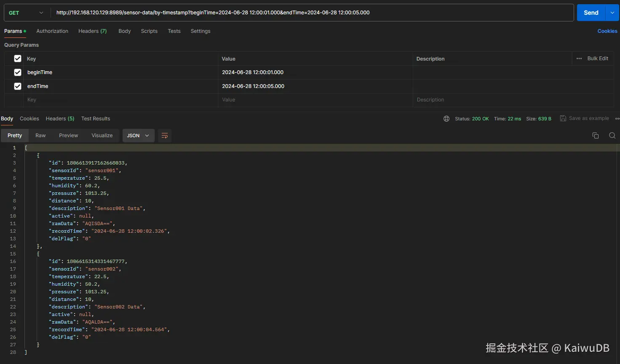
Task: Open the JSON format dropdown
Action: pyautogui.click(x=138, y=136)
